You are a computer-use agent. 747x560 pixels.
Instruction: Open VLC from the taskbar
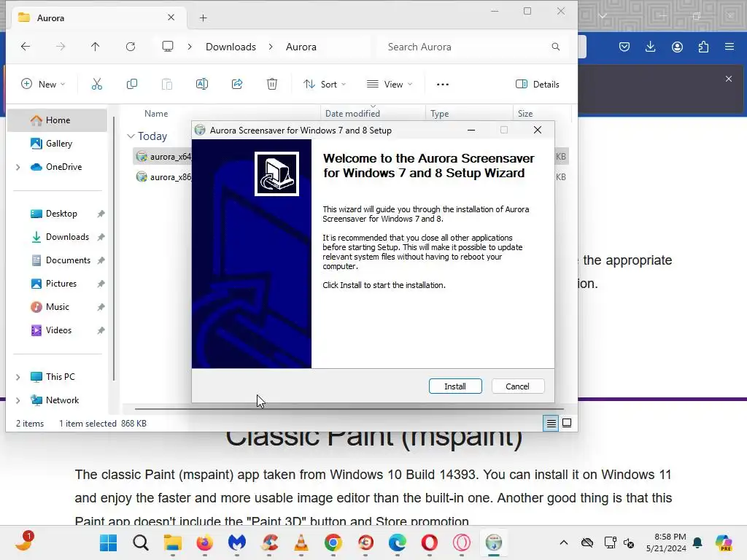pyautogui.click(x=301, y=542)
